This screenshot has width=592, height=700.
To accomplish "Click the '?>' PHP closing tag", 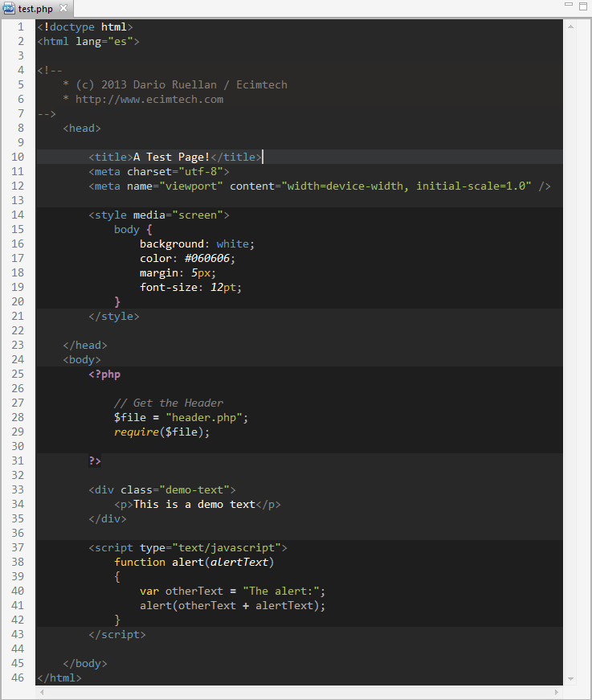I will pyautogui.click(x=95, y=461).
